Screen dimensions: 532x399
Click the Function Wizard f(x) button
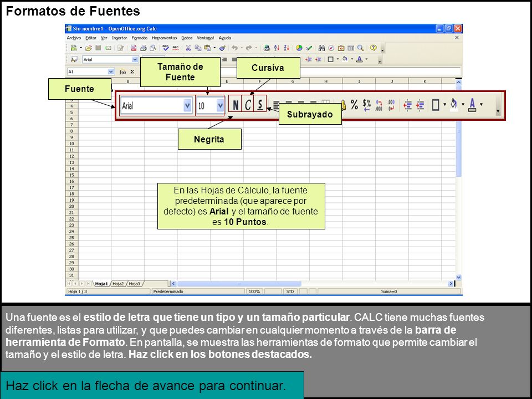click(122, 71)
